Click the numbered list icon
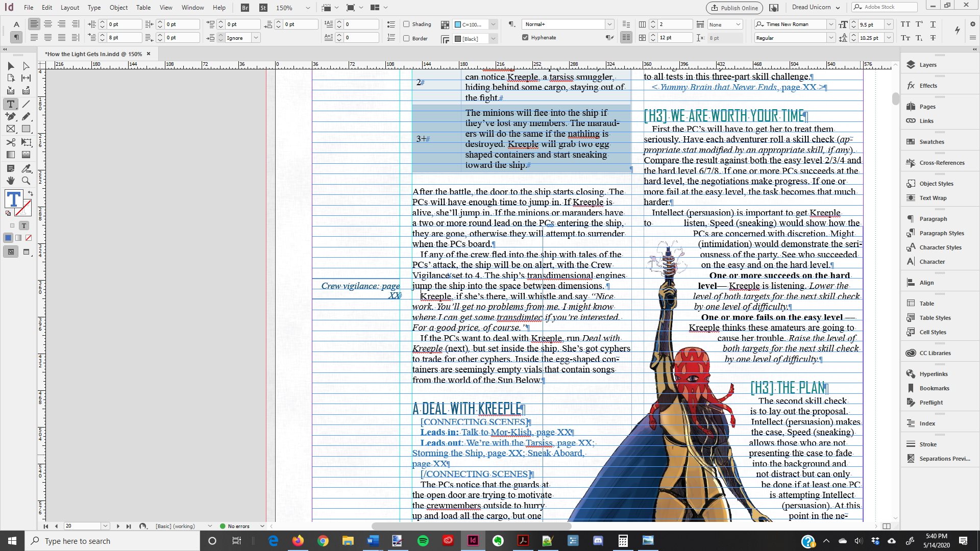This screenshot has width=980, height=551. (x=391, y=38)
